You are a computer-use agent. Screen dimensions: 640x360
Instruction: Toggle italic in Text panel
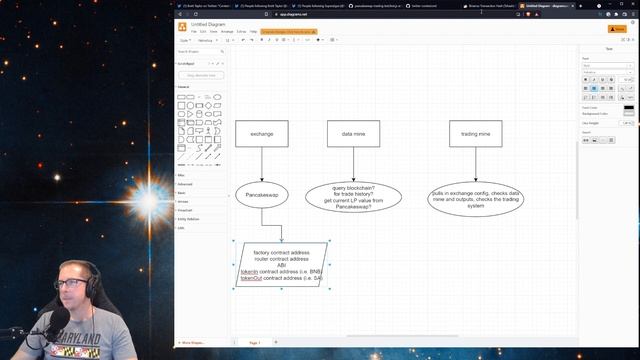(x=594, y=80)
